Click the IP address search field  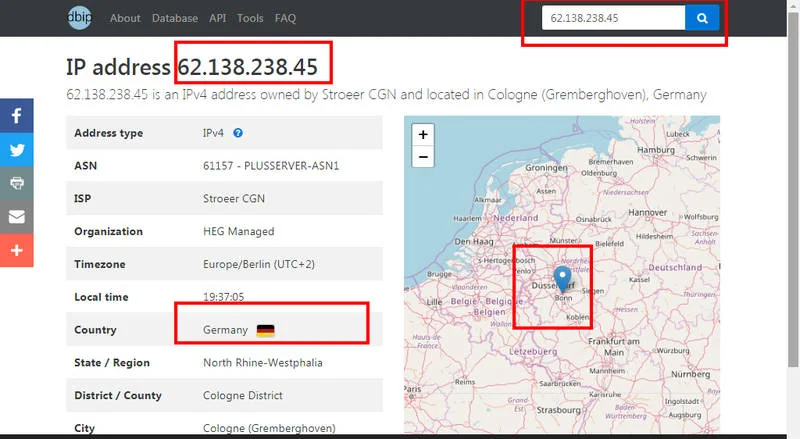pos(612,18)
